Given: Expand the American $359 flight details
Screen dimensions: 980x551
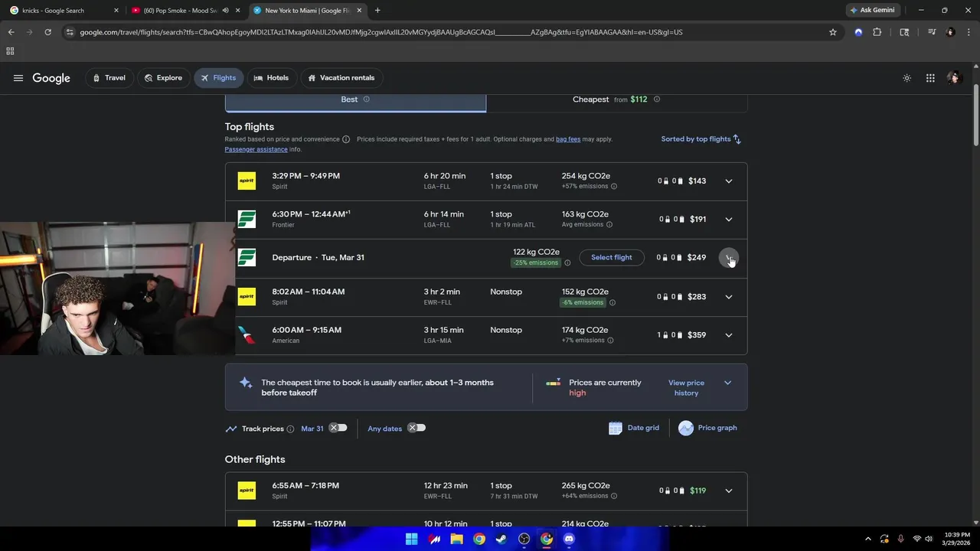Looking at the screenshot, I should tap(729, 335).
